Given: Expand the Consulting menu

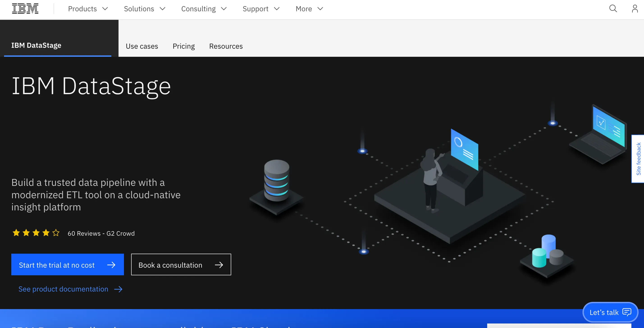Looking at the screenshot, I should tap(204, 9).
